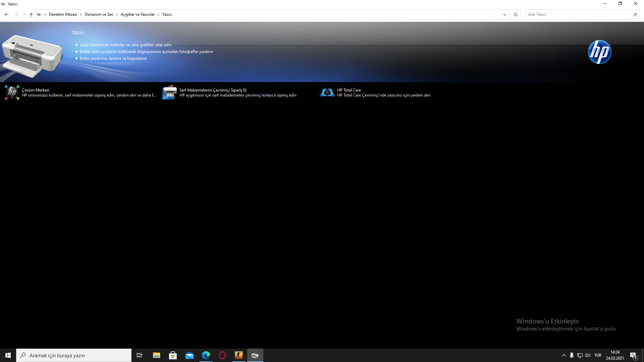Focus the Ara: Yazıcı search field
Image resolution: width=644 pixels, height=362 pixels.
click(577, 14)
